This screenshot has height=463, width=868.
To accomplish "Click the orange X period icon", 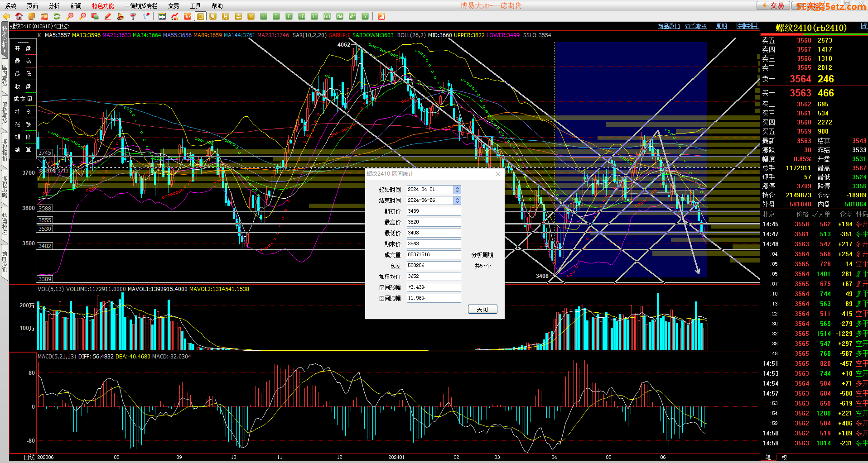I will point(251,16).
